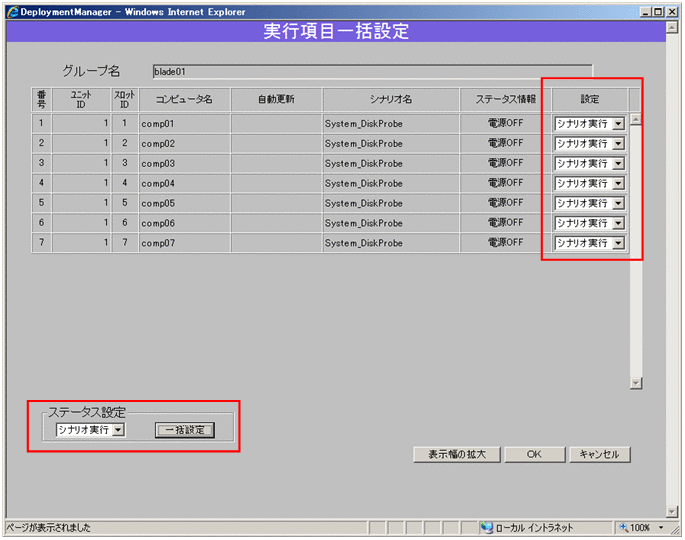Click the 実行項目一括設定 page heading
Screen dimensions: 685x540
(x=336, y=31)
